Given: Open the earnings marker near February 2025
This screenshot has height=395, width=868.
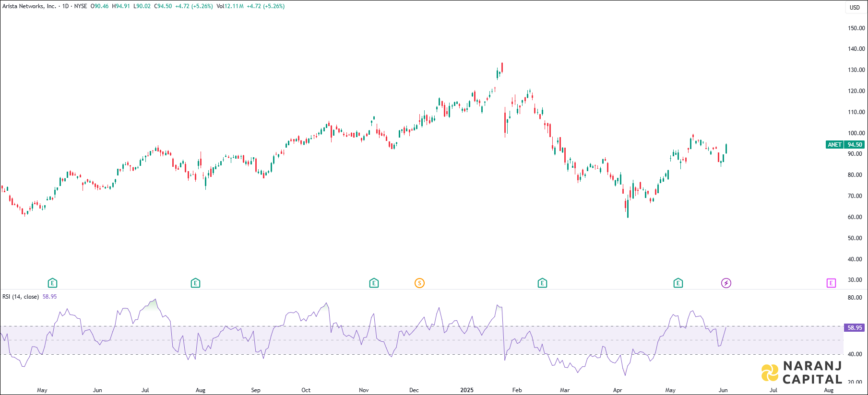Looking at the screenshot, I should (542, 283).
